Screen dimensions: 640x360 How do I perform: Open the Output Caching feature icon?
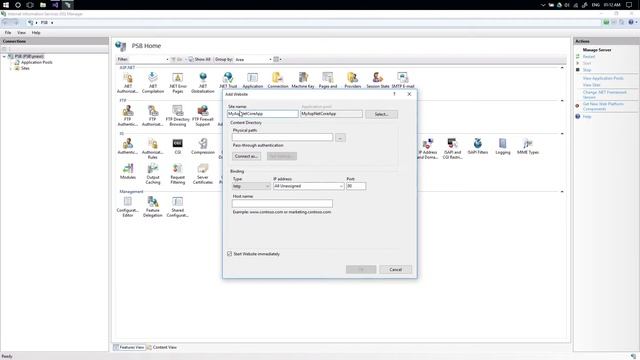click(x=153, y=174)
